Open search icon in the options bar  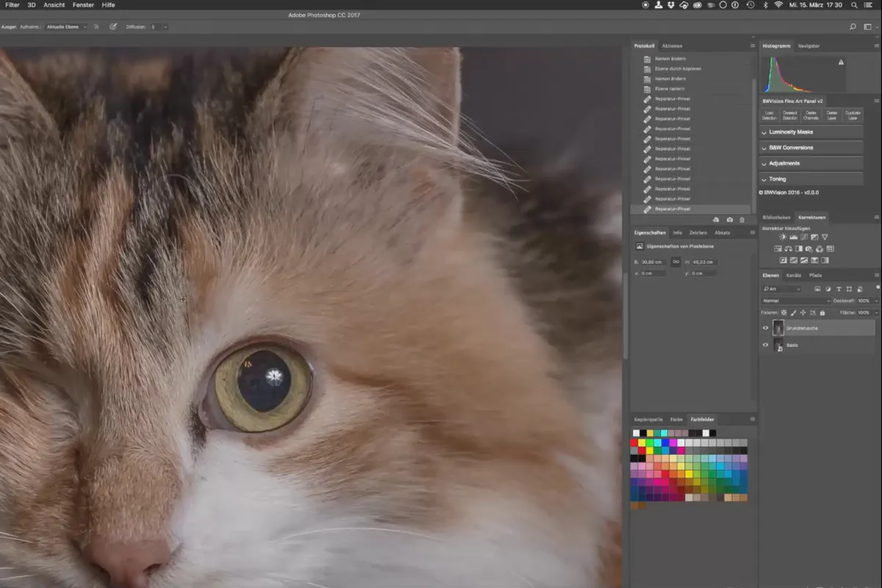coord(853,26)
